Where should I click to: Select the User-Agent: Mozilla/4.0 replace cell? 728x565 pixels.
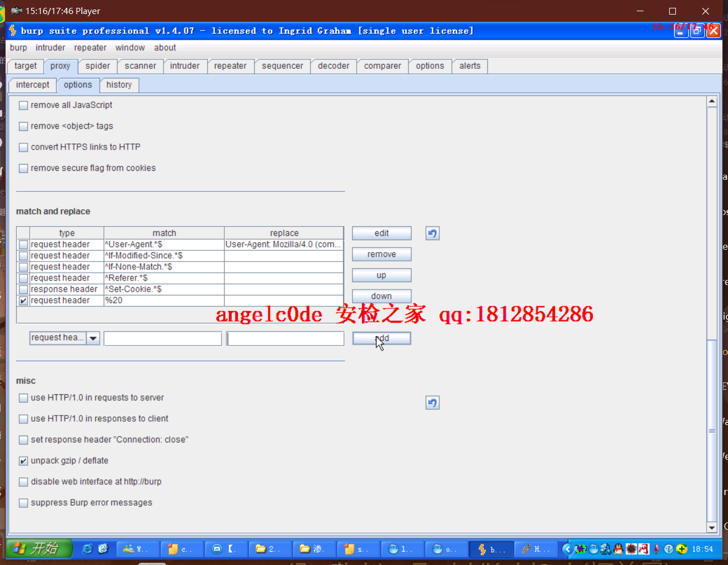(284, 245)
